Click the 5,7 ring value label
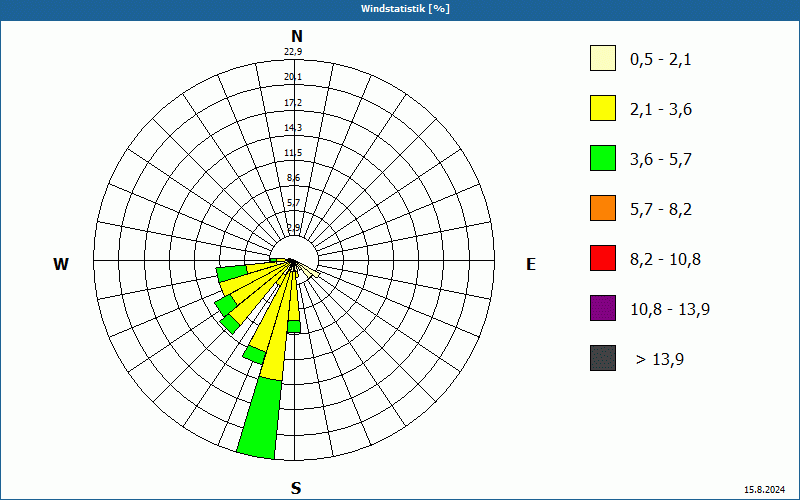Screen dimensions: 800x500 (293, 203)
